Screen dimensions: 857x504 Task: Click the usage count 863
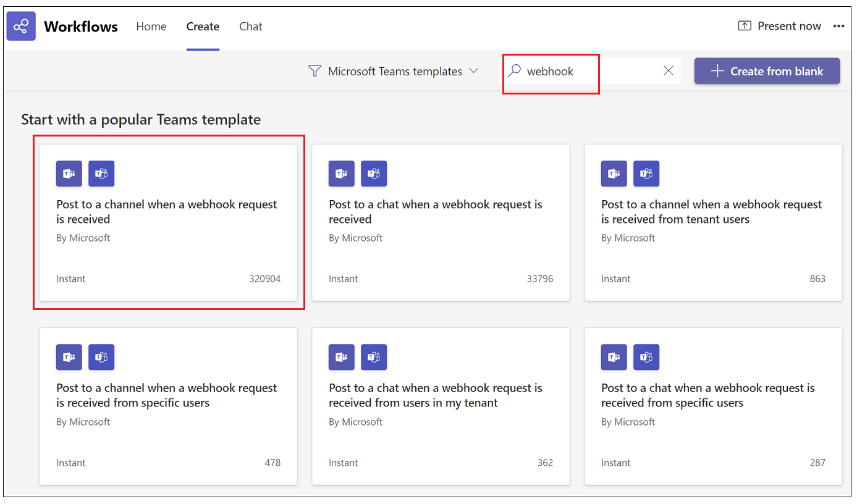[817, 279]
